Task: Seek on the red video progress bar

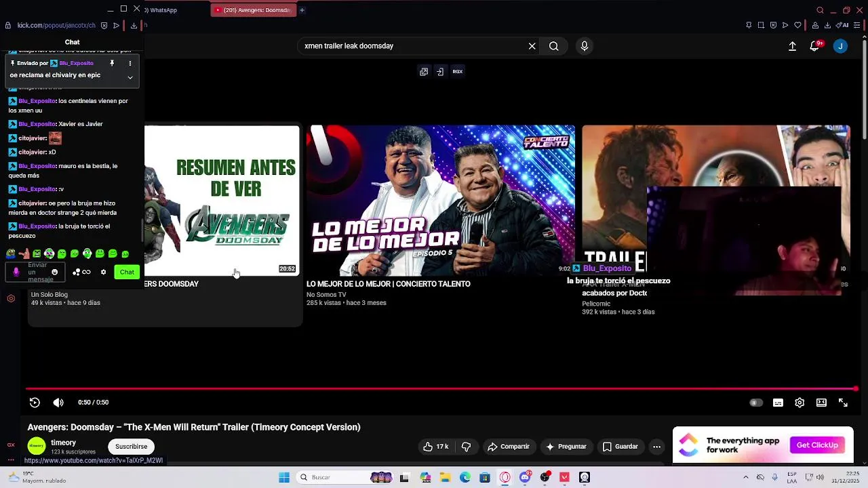Action: point(442,389)
